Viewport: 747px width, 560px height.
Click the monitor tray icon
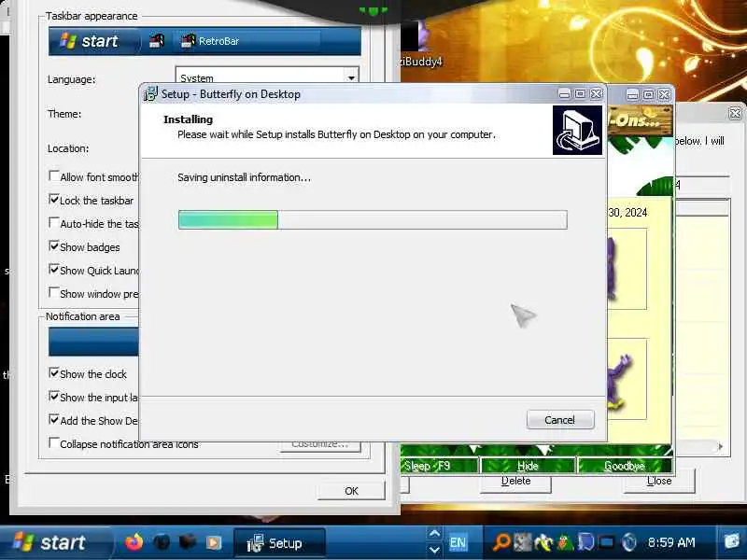(607, 542)
